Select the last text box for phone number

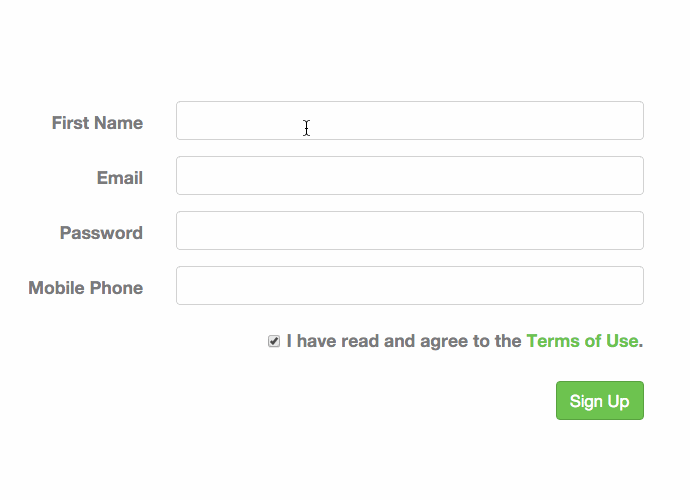click(409, 286)
